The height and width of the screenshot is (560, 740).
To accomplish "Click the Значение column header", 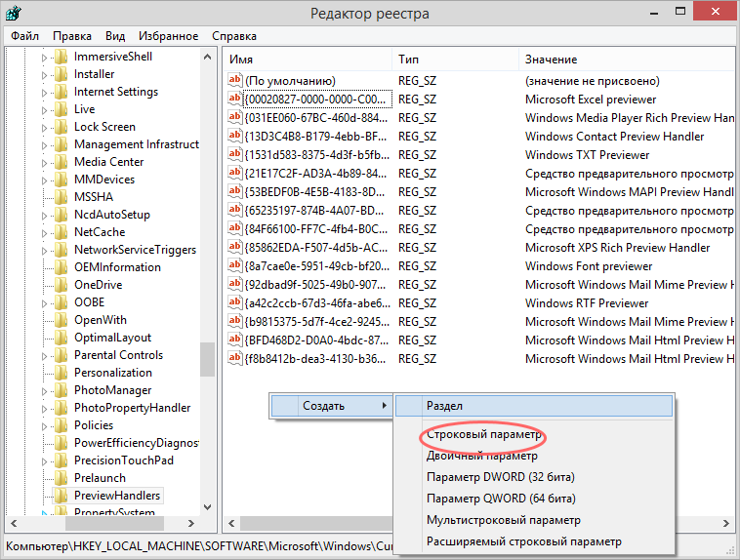I will [627, 60].
